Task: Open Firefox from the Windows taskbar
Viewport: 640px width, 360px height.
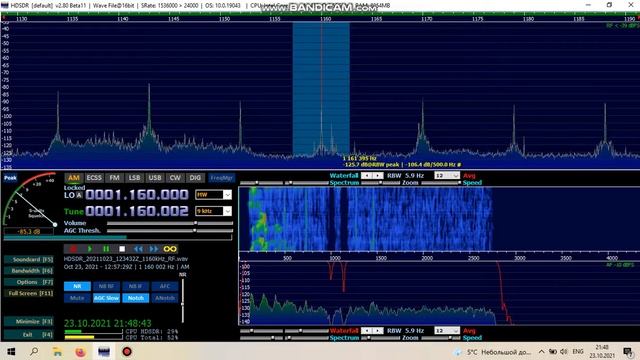Action: (80, 351)
